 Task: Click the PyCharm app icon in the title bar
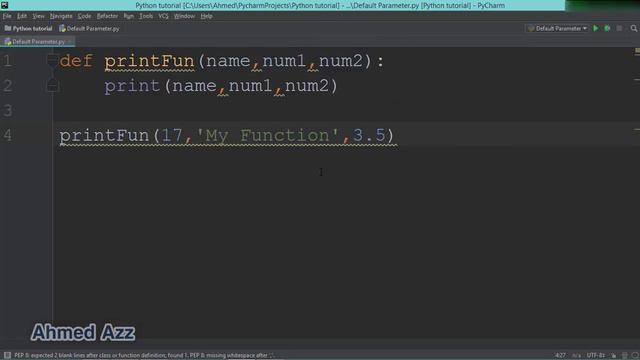click(4, 5)
